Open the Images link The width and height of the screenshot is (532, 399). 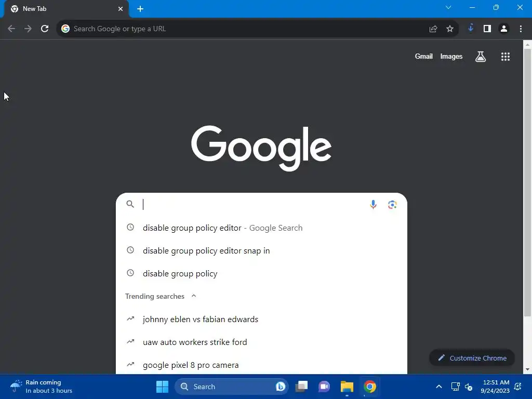451,57
